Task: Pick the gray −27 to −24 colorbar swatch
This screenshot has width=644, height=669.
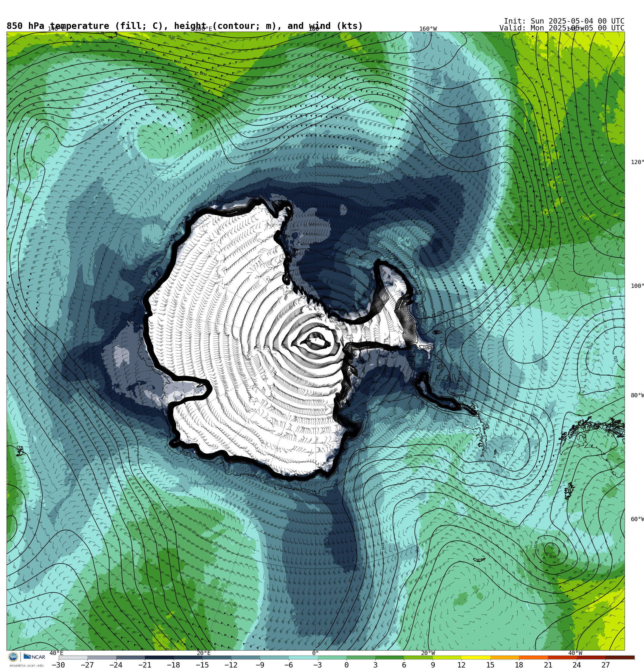Action: (102, 657)
